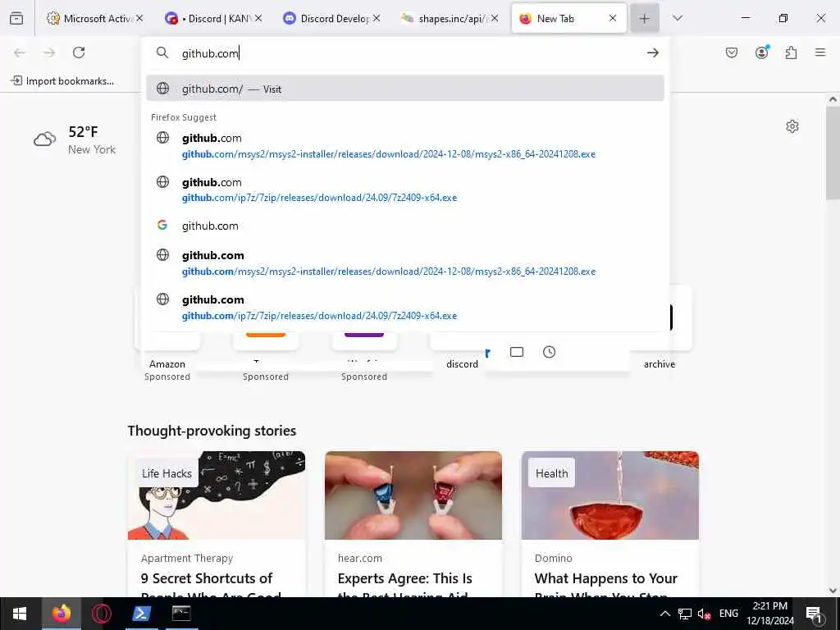This screenshot has width=840, height=630.
Task: Open the volume control in tray
Action: [704, 614]
